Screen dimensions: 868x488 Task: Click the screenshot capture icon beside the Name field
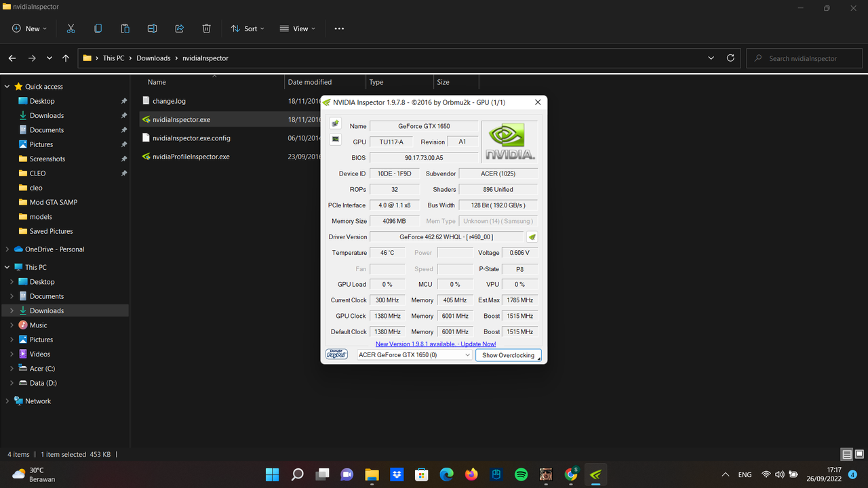tap(335, 123)
